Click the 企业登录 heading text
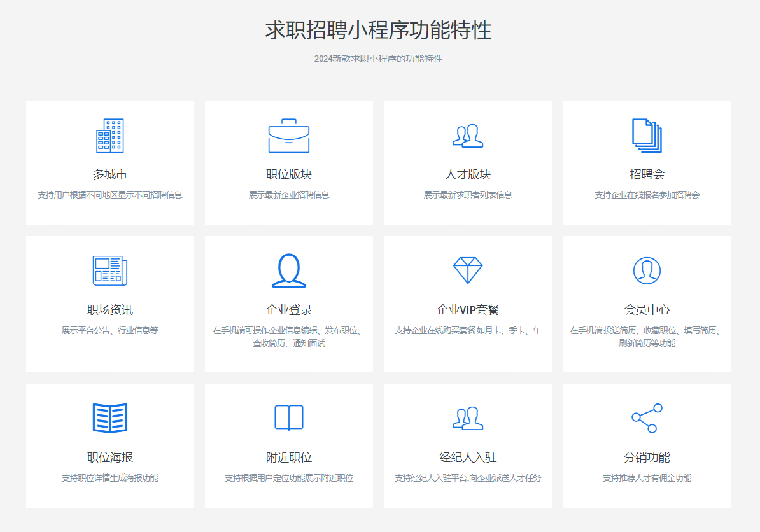760x532 pixels. coord(288,310)
